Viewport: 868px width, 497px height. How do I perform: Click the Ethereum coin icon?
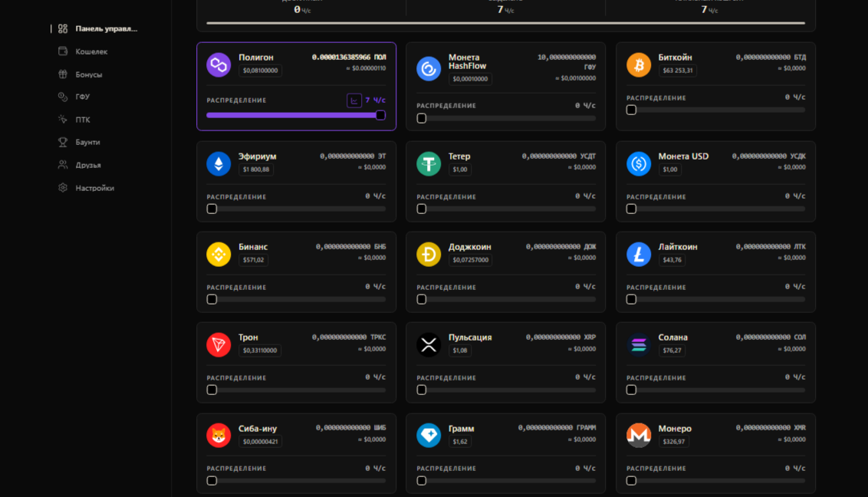tap(219, 164)
